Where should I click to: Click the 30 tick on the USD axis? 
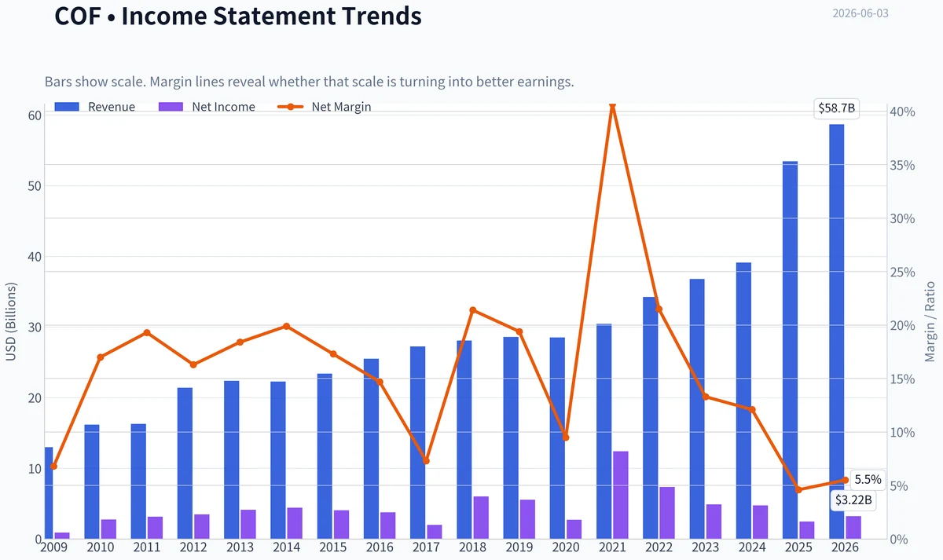34,328
